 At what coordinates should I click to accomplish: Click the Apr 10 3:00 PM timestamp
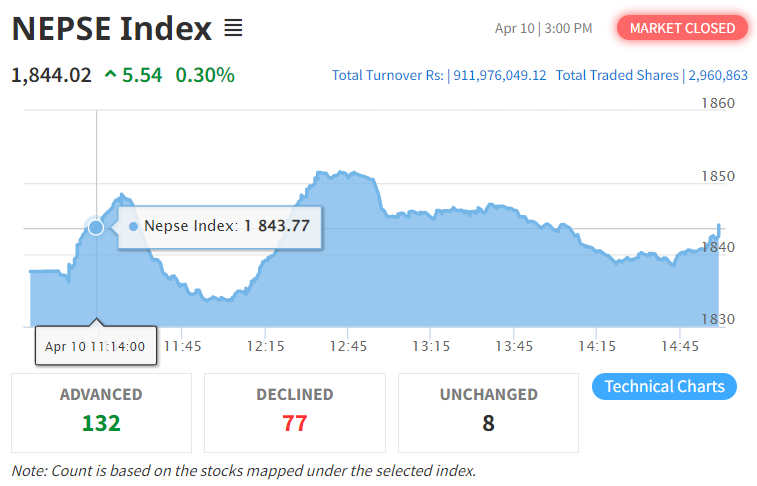click(543, 28)
